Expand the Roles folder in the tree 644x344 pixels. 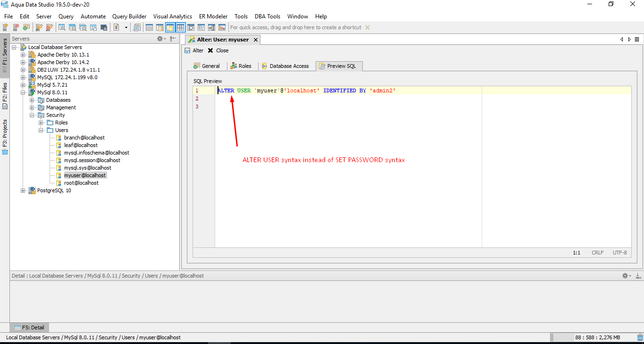point(41,123)
